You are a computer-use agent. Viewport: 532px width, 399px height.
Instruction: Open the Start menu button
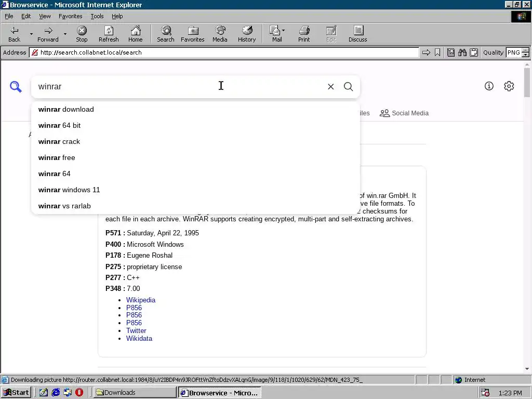coord(16,393)
